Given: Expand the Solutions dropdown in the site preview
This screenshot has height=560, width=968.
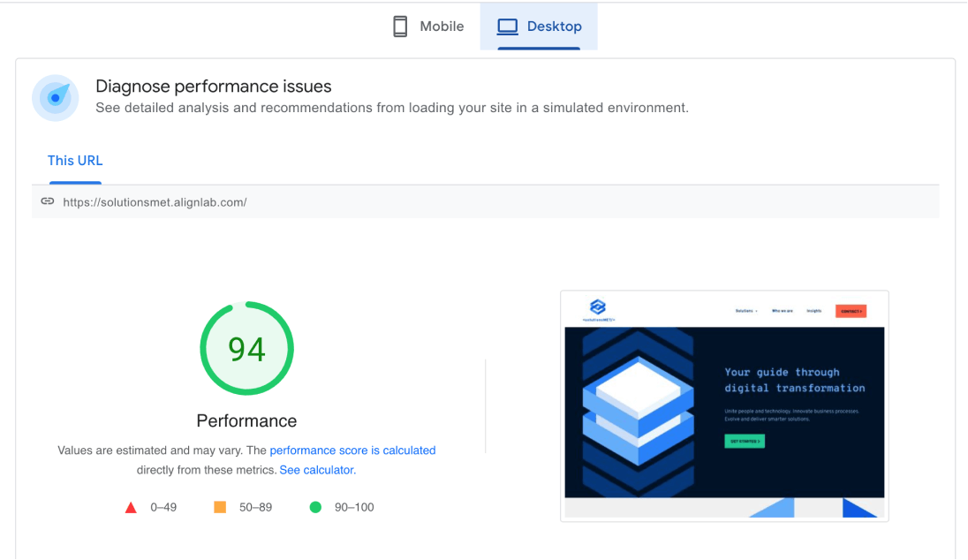Looking at the screenshot, I should (x=746, y=311).
